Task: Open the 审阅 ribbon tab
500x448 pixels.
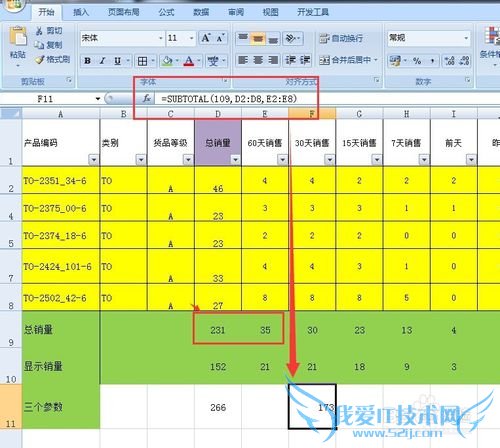Action: click(x=236, y=12)
